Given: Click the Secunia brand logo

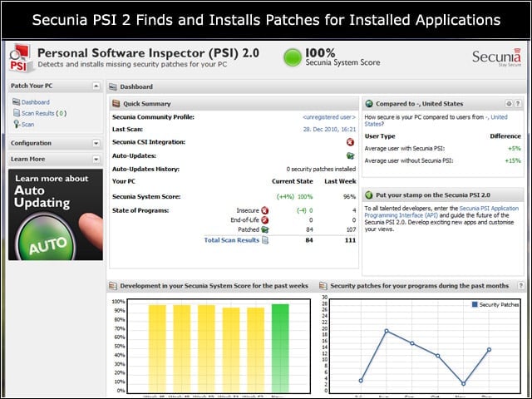Looking at the screenshot, I should (x=497, y=57).
